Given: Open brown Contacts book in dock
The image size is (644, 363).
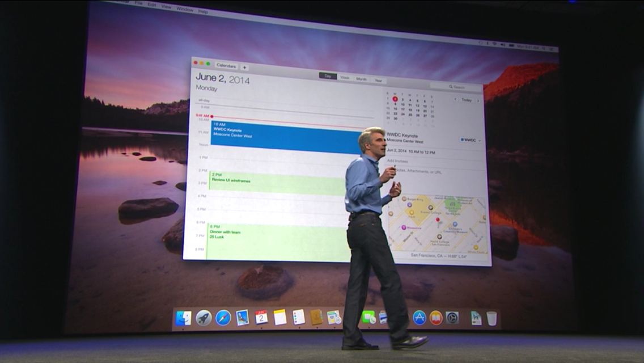Looking at the screenshot, I should pos(317,318).
